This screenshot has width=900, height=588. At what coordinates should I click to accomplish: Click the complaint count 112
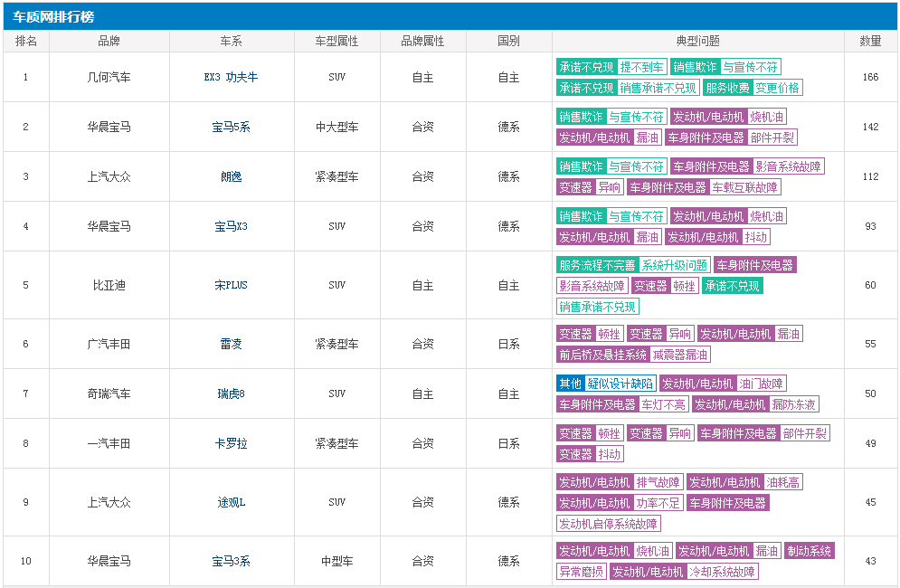[x=871, y=176]
